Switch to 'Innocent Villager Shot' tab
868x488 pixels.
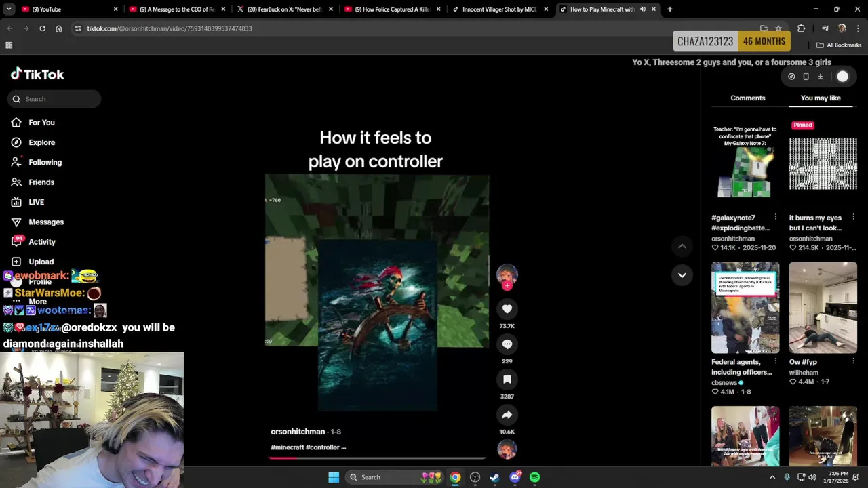[500, 9]
